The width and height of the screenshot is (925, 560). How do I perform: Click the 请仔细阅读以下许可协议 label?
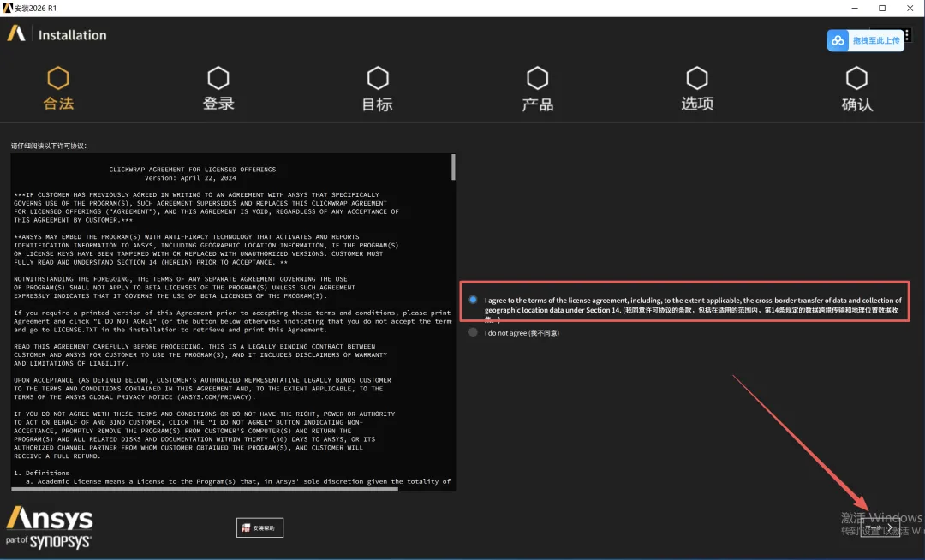48,146
